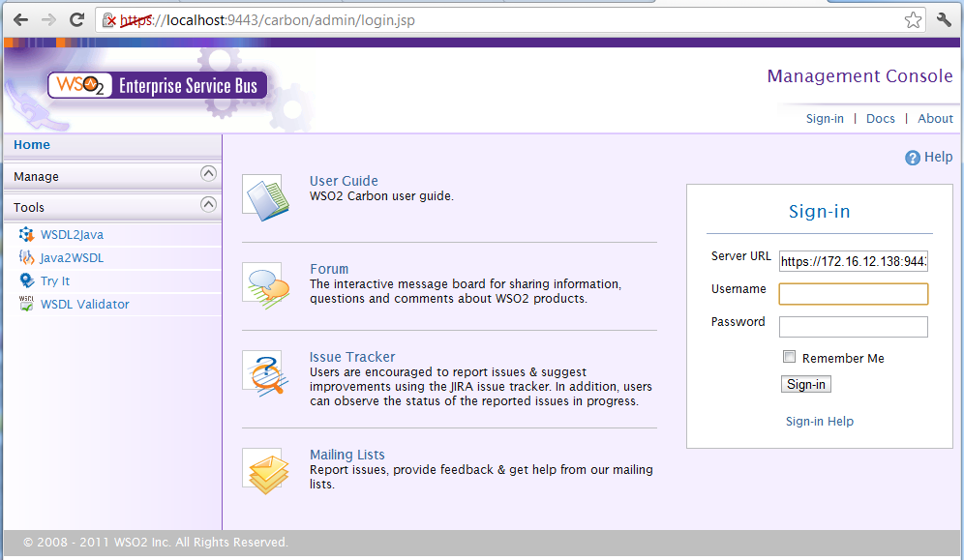
Task: Open the Sign-in Help link
Action: [820, 422]
